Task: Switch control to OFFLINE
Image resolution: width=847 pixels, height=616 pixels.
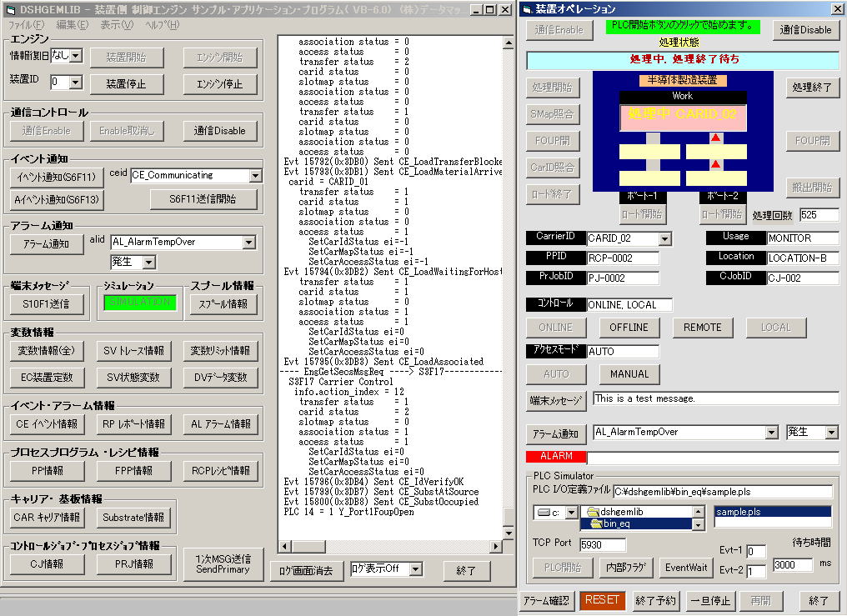Action: [629, 328]
